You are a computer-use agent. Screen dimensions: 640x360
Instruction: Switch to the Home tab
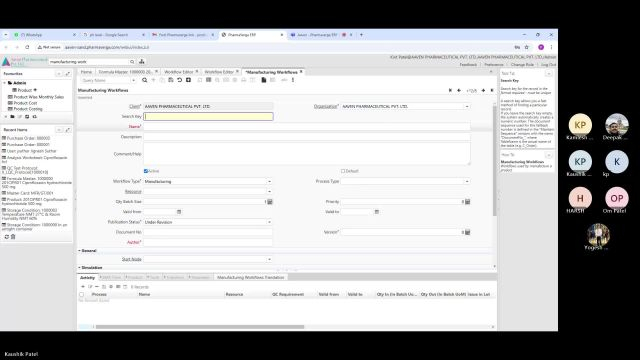86,72
